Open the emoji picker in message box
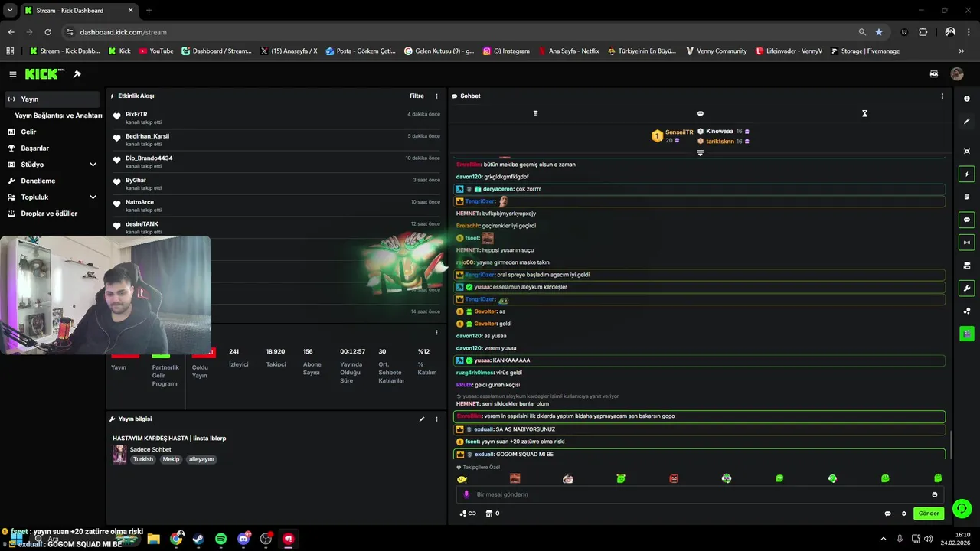 coord(935,494)
